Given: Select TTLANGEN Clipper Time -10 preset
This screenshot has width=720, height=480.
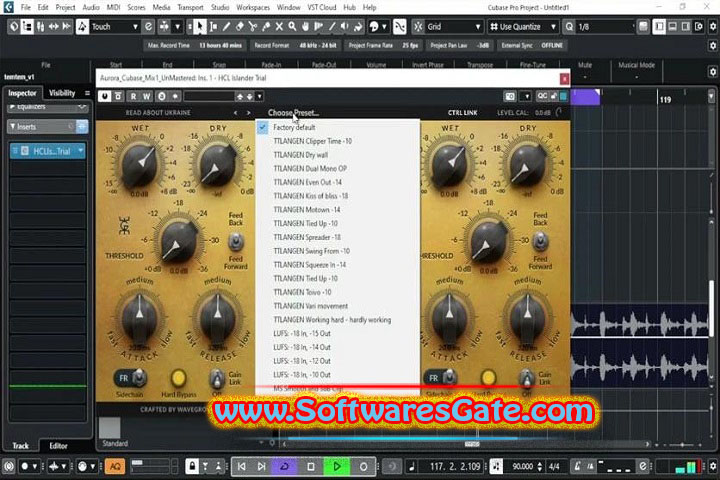Looking at the screenshot, I should (338, 141).
